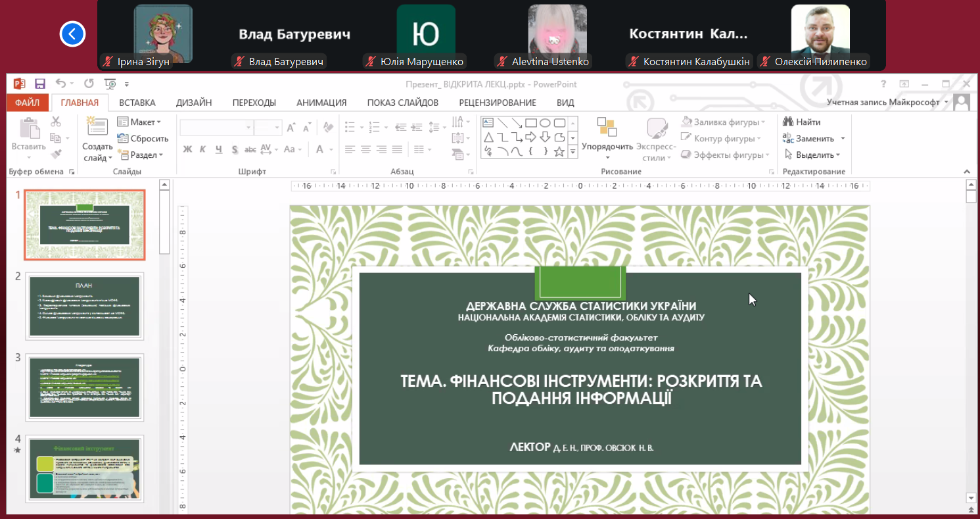Open the Макет layout dropdown
980x519 pixels.
[139, 122]
